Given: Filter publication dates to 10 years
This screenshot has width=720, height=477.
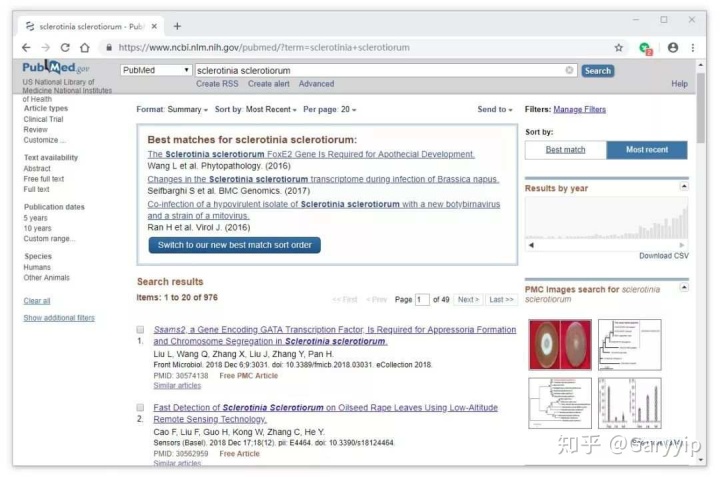Looking at the screenshot, I should point(37,229).
